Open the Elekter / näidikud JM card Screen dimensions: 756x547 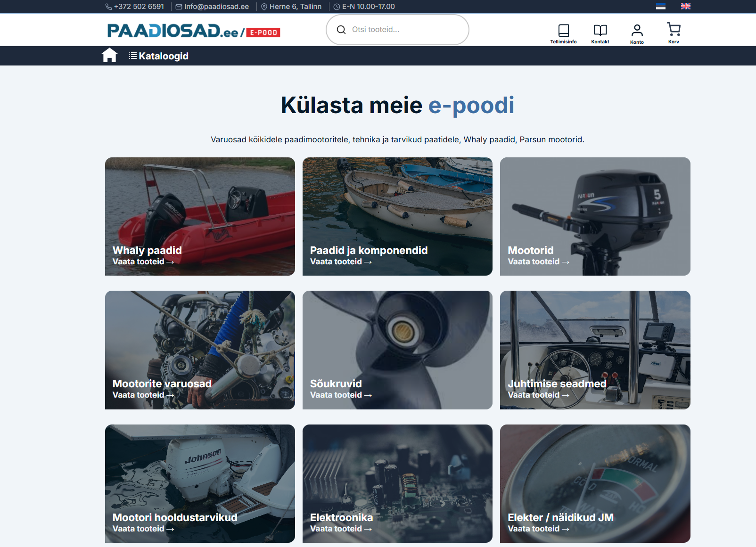[595, 483]
